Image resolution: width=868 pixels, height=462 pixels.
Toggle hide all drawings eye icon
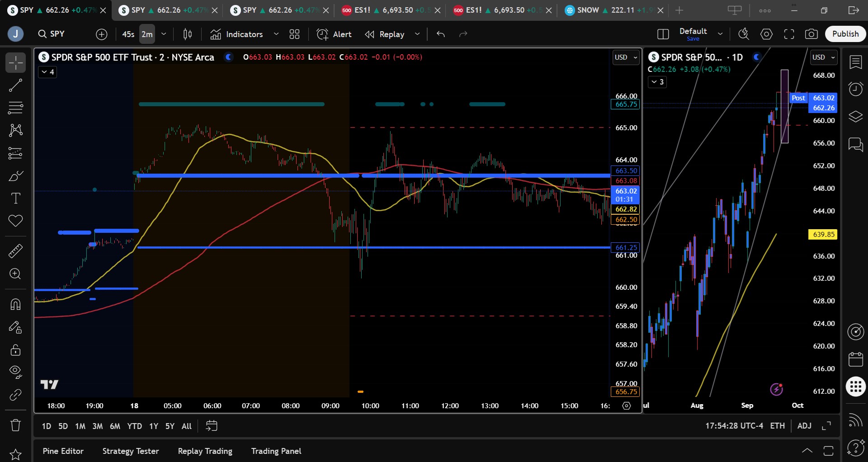pyautogui.click(x=15, y=372)
